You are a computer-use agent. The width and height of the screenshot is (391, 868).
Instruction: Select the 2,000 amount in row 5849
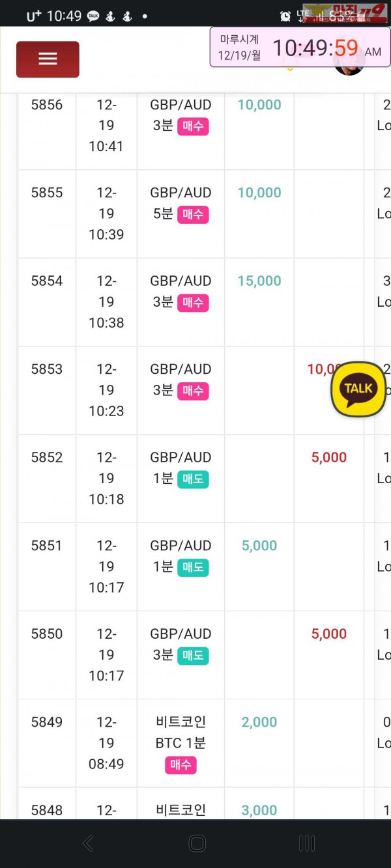[259, 722]
